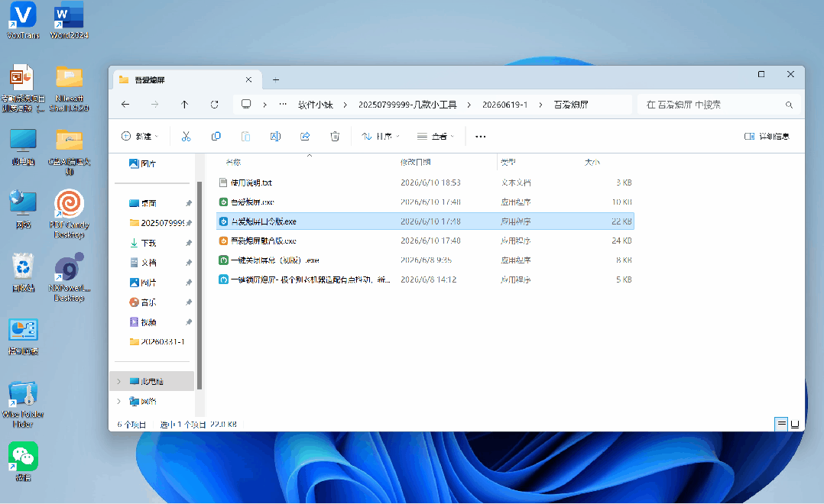Click the PC monitor icon in address bar
824x504 pixels.
(246, 104)
